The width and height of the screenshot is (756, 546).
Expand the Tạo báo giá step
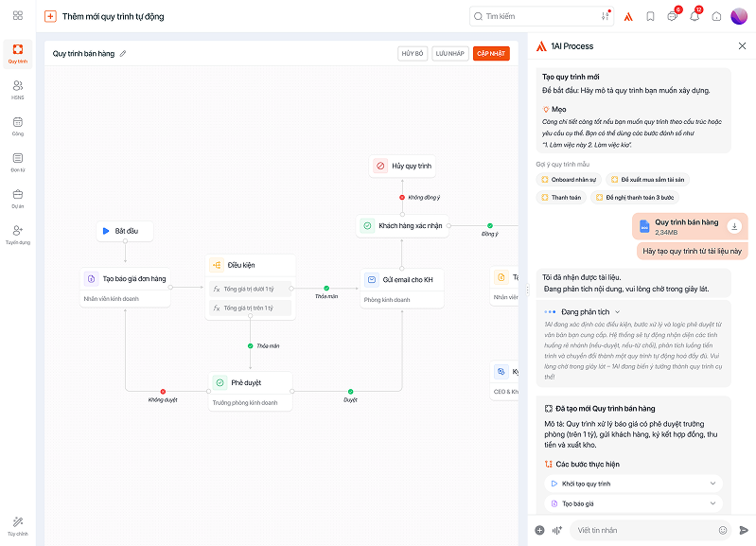[712, 504]
